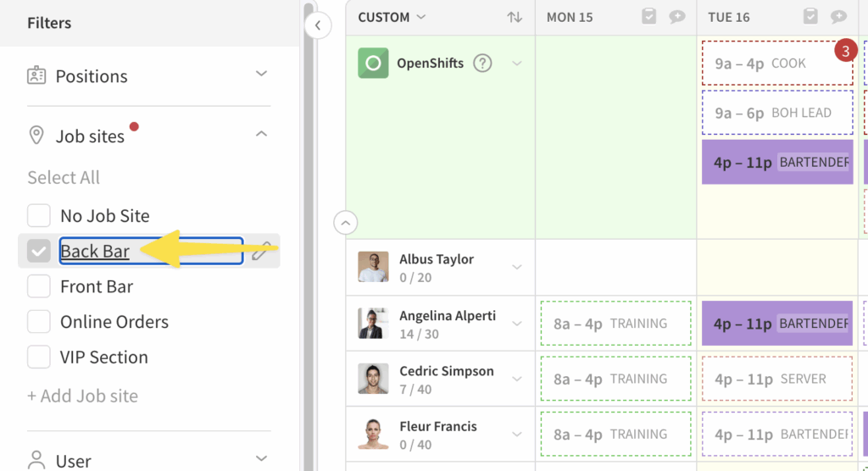Click the Add Job site link
The width and height of the screenshot is (868, 471).
click(x=82, y=396)
